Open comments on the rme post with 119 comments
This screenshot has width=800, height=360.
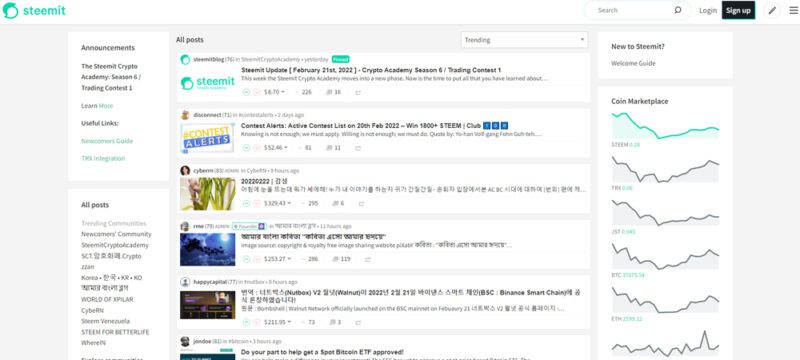point(341,259)
